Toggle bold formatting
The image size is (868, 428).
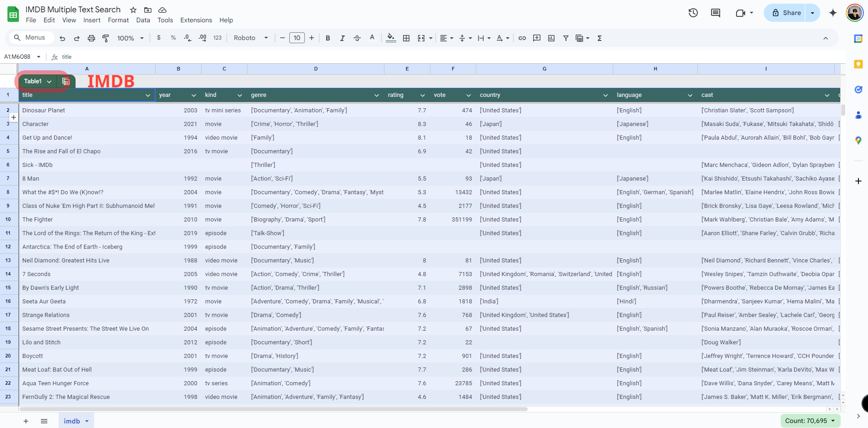tap(328, 38)
